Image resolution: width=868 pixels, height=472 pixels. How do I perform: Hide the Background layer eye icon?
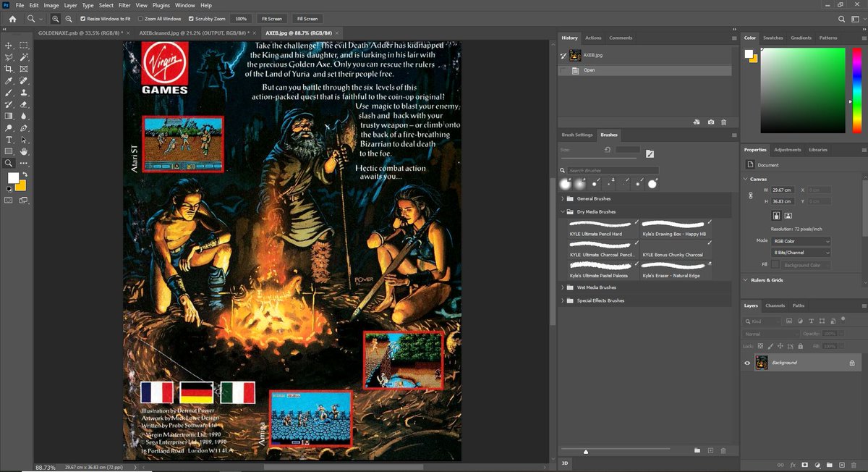[748, 363]
